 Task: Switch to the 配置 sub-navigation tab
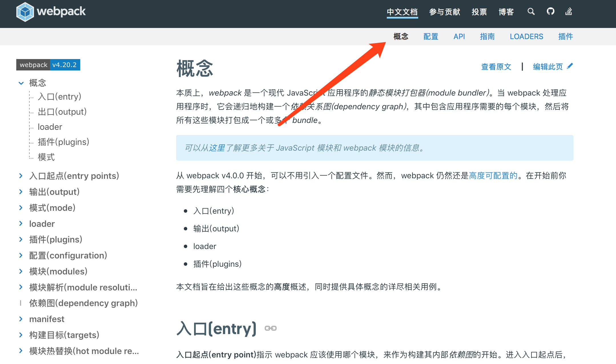pyautogui.click(x=431, y=37)
